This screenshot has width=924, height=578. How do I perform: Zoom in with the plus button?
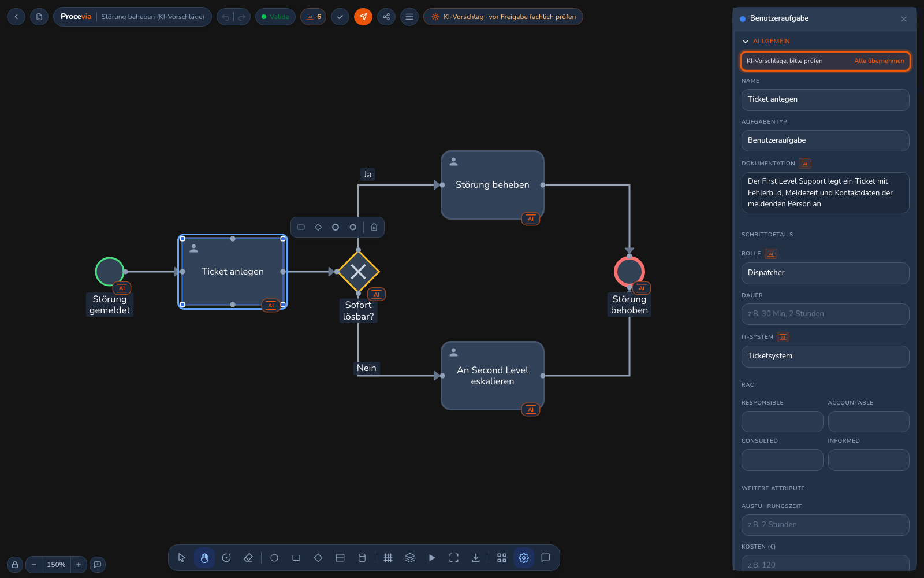pos(79,565)
